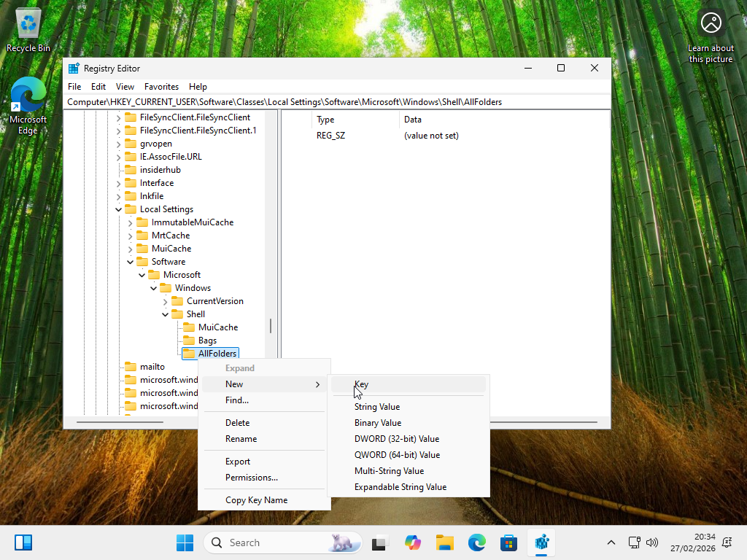This screenshot has width=747, height=560.
Task: Click the Learn about this picture icon
Action: click(x=711, y=37)
